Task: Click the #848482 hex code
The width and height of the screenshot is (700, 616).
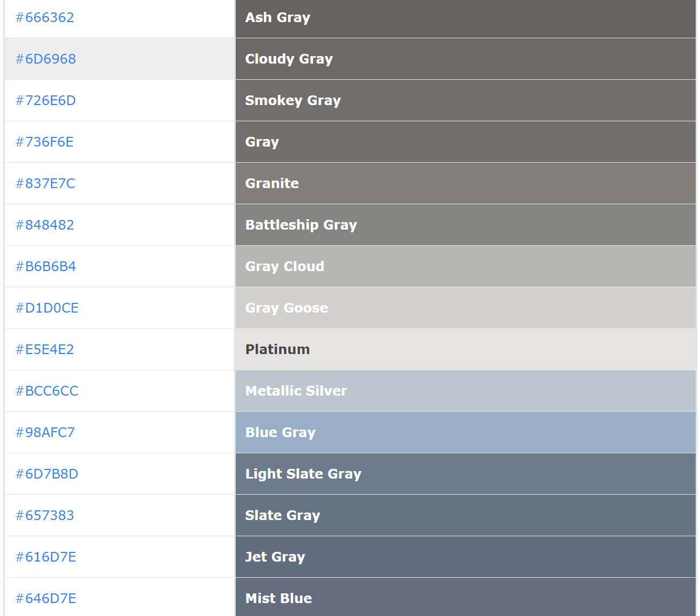Action: [x=45, y=225]
